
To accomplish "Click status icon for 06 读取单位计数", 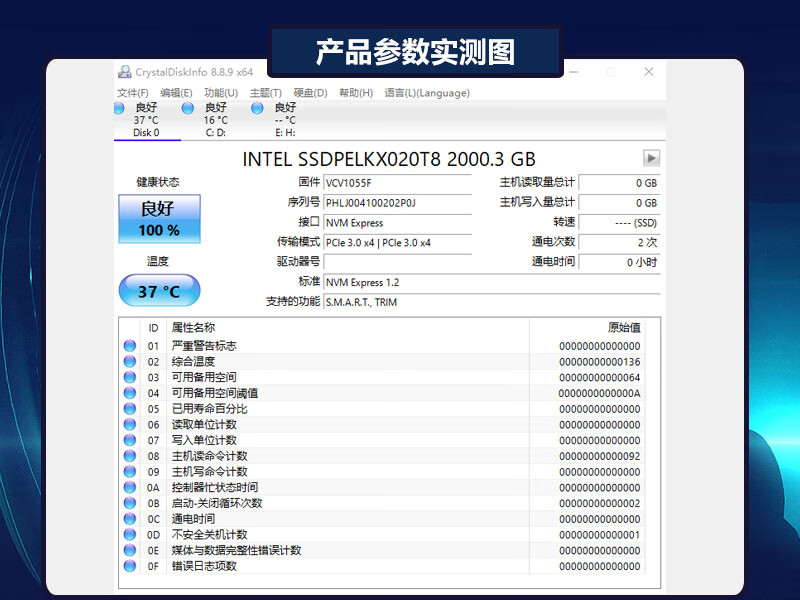I will pos(130,424).
